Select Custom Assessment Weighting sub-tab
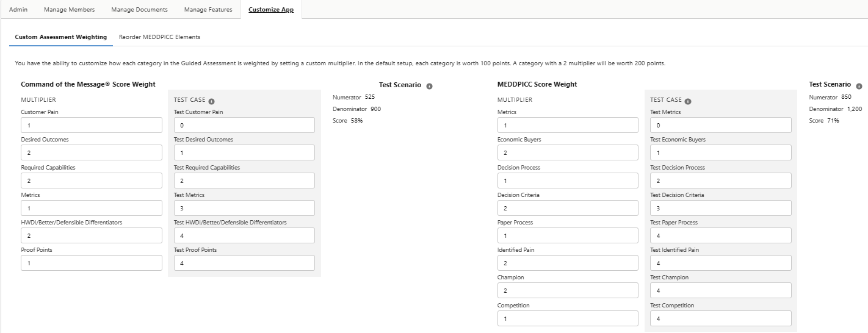The image size is (868, 333). tap(60, 37)
